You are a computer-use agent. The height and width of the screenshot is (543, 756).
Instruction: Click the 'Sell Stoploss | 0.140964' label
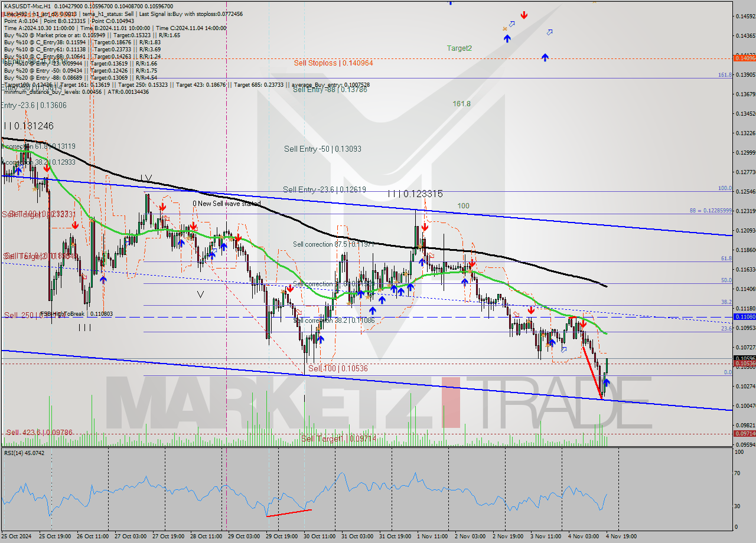click(334, 63)
